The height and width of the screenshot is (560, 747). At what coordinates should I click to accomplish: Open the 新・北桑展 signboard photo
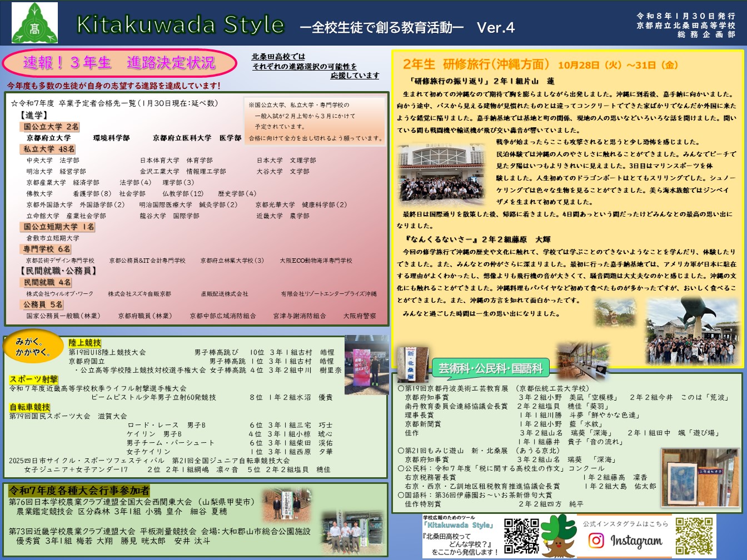click(x=412, y=364)
